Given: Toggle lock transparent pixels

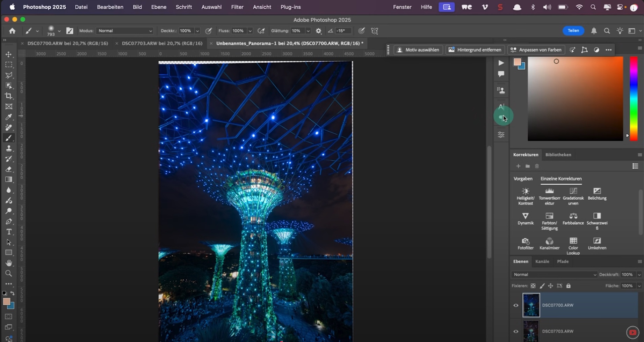Looking at the screenshot, I should [x=533, y=286].
